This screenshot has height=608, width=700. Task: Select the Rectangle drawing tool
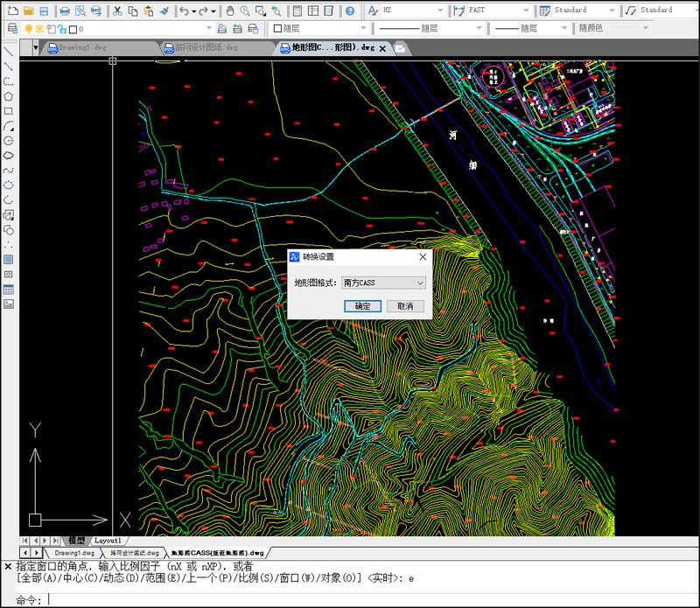click(x=8, y=111)
